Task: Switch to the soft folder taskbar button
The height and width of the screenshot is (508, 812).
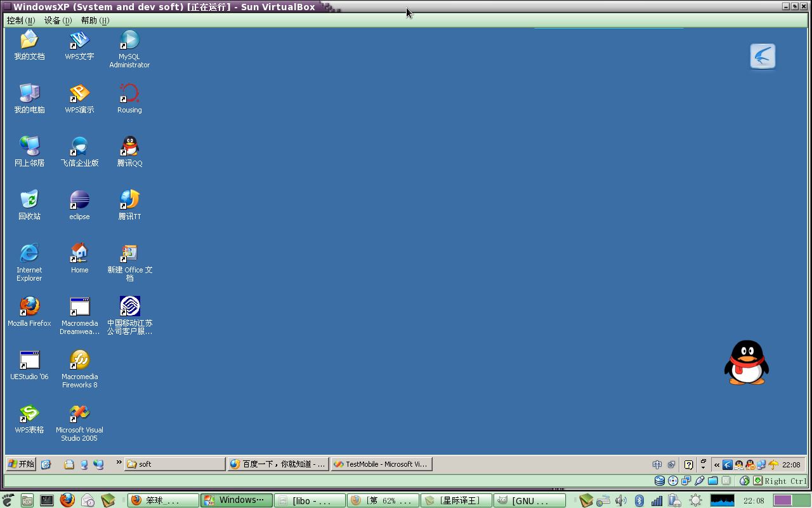Action: 175,464
